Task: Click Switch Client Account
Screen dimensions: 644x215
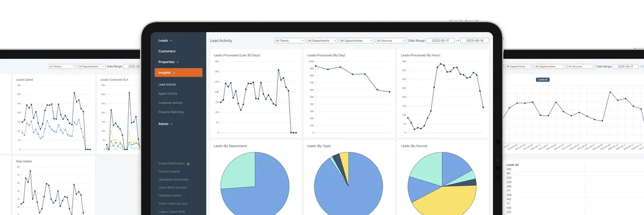Action: coord(173,203)
